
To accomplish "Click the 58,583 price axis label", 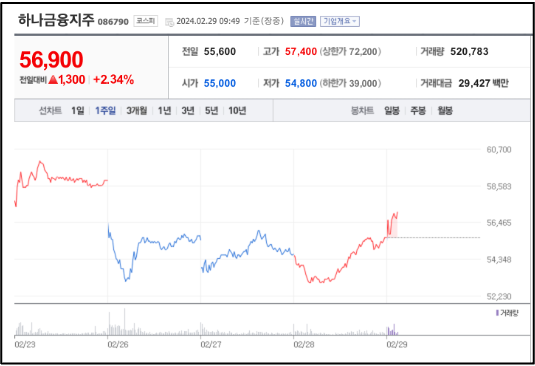I will 499,186.
